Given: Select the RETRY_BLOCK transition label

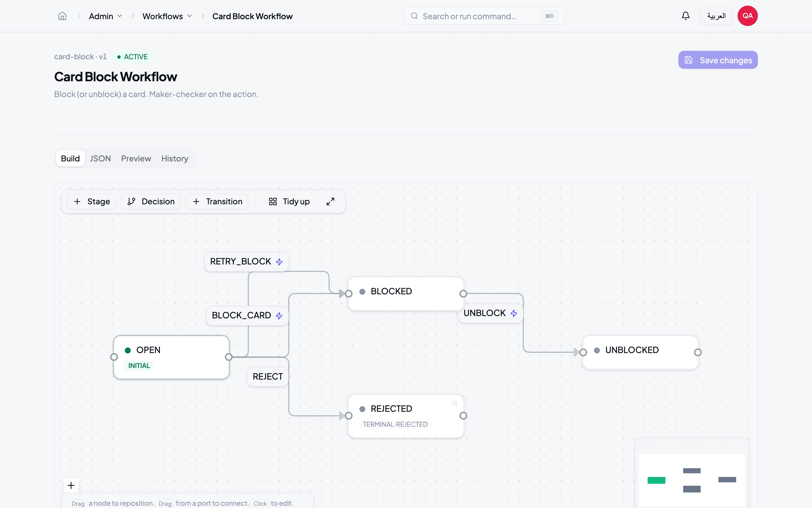Looking at the screenshot, I should [246, 262].
